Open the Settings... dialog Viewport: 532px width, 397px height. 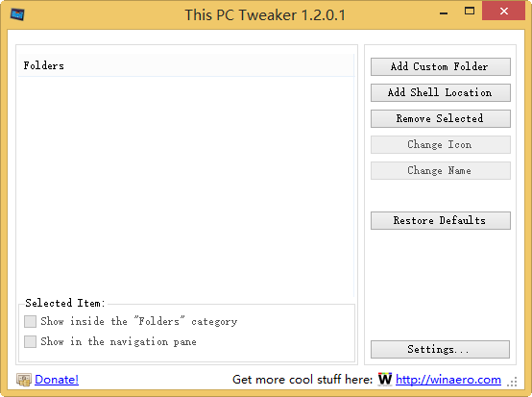(441, 350)
